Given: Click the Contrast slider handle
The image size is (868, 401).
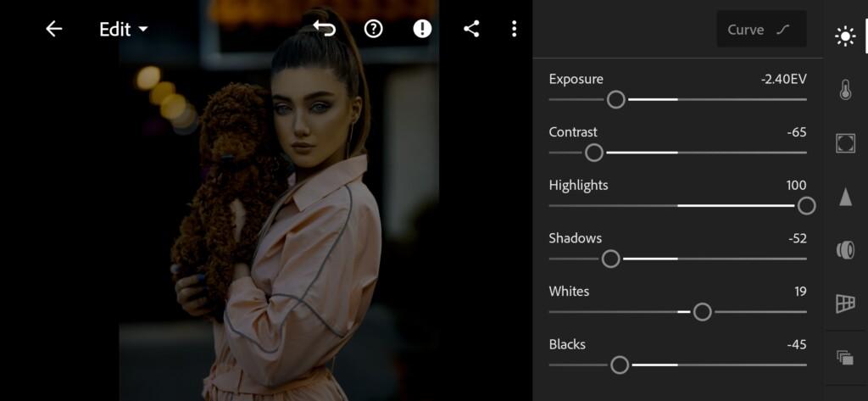Looking at the screenshot, I should click(594, 153).
